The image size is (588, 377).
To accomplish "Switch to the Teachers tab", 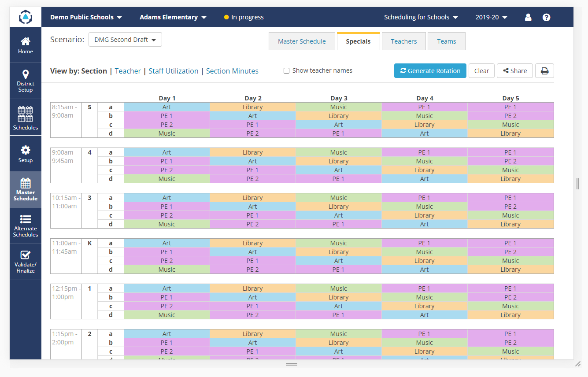I will tap(403, 41).
